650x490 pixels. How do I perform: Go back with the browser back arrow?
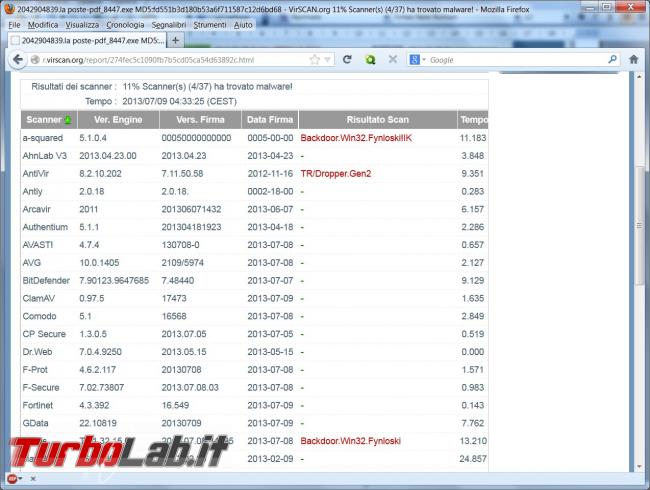click(x=17, y=60)
